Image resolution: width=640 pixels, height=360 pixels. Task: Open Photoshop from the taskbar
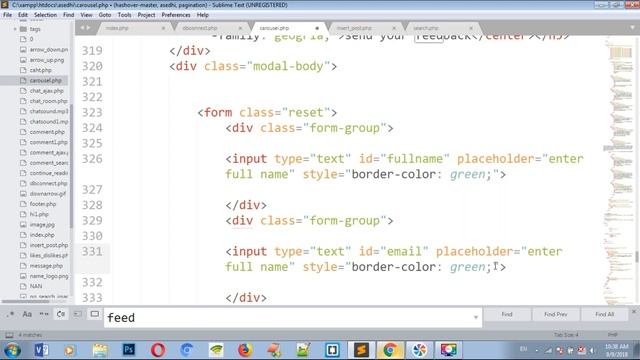click(129, 350)
